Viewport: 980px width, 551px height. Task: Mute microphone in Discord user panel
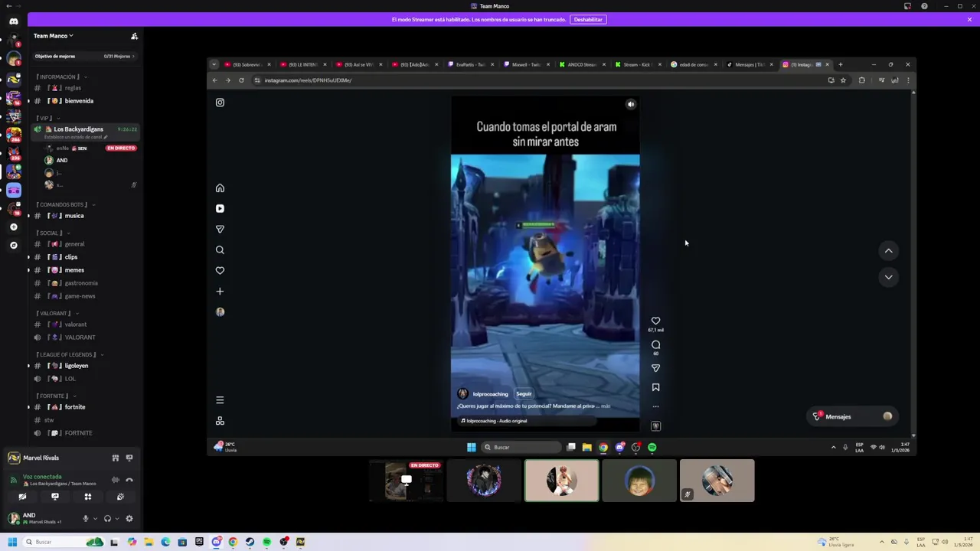pos(86,519)
